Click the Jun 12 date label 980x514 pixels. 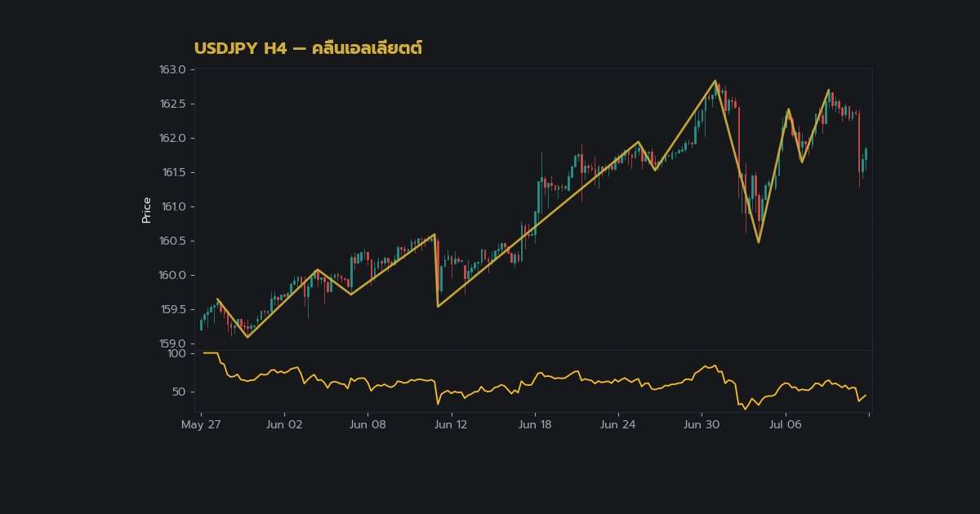coord(451,424)
